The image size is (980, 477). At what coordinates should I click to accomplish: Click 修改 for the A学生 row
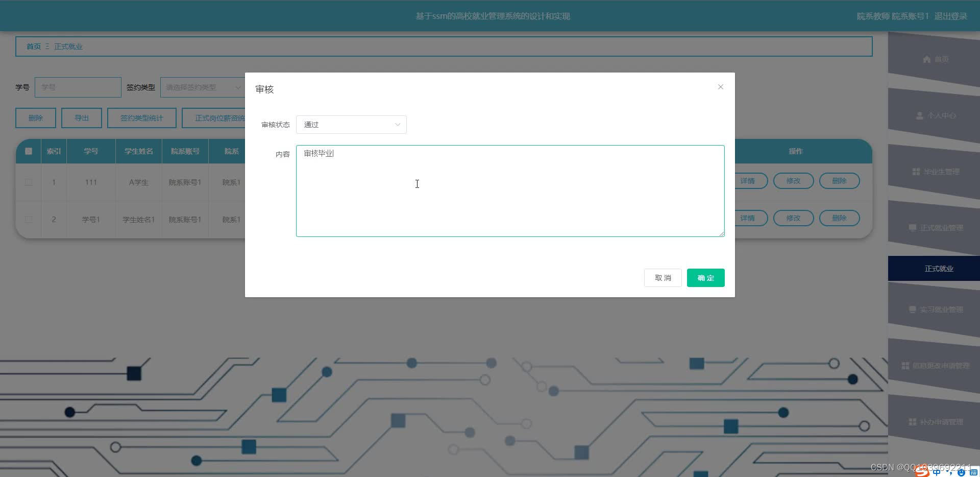(x=793, y=181)
